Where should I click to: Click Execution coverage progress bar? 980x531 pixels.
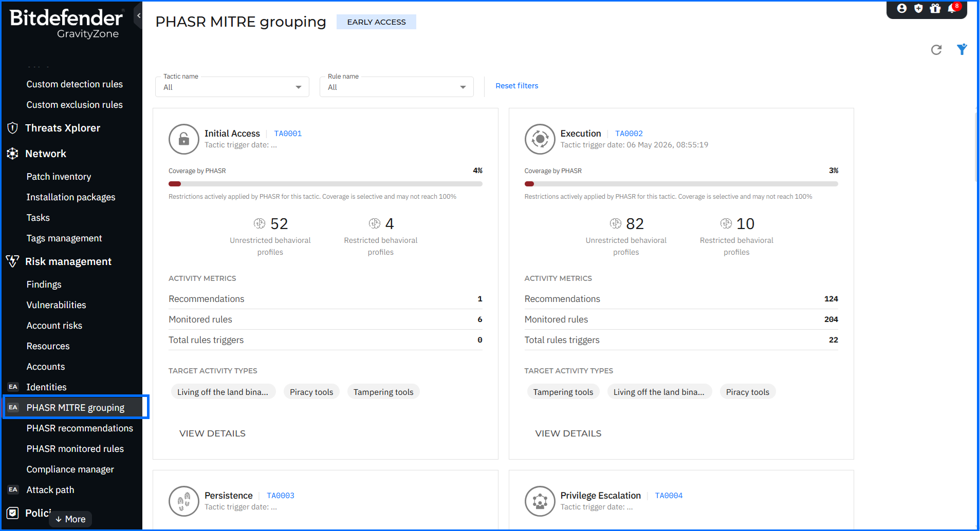pyautogui.click(x=681, y=184)
